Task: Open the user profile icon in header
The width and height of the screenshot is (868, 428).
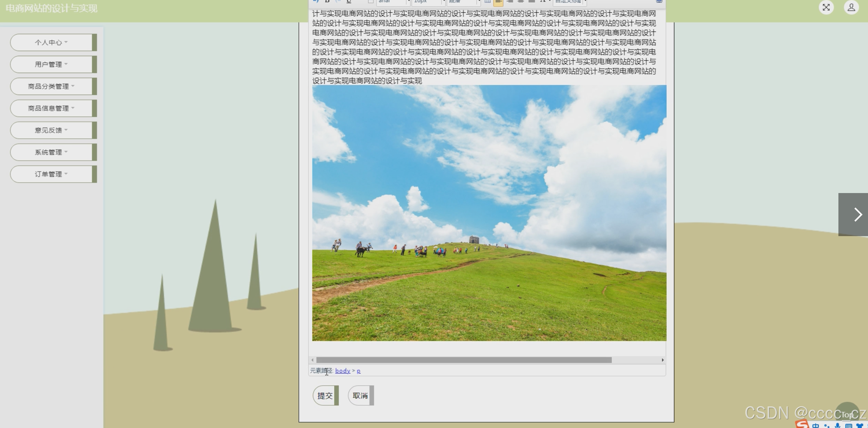Action: click(x=851, y=7)
